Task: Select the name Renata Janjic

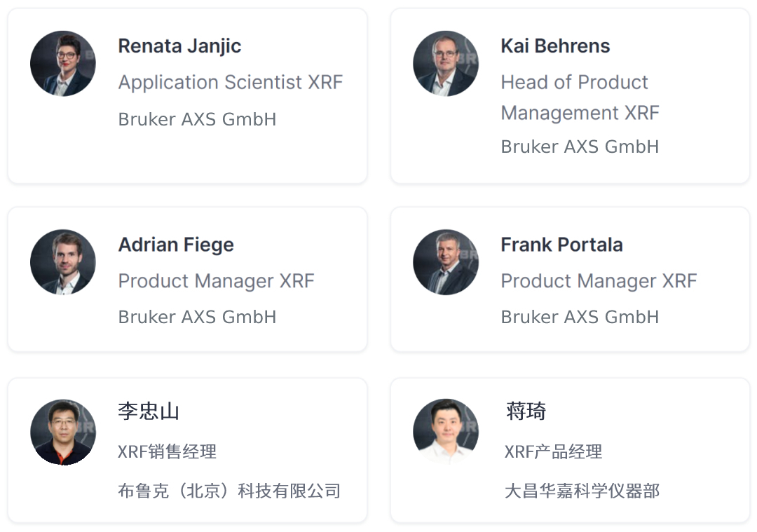Action: point(179,46)
